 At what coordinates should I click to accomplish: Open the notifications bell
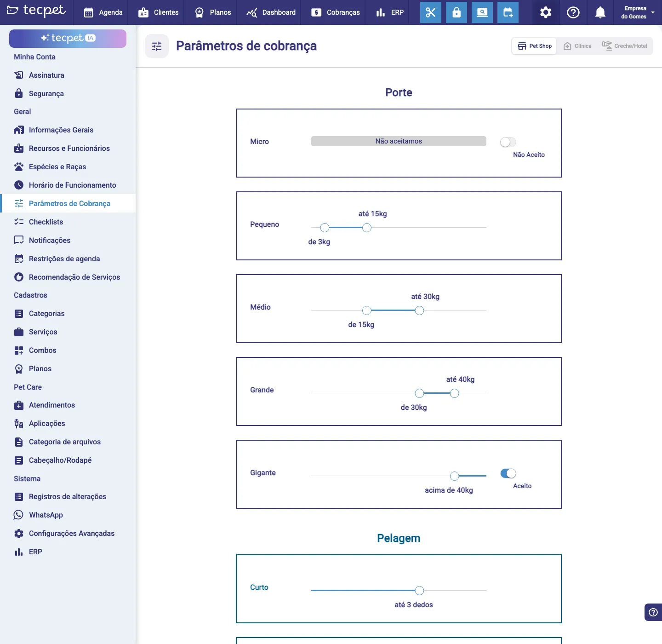pyautogui.click(x=600, y=12)
